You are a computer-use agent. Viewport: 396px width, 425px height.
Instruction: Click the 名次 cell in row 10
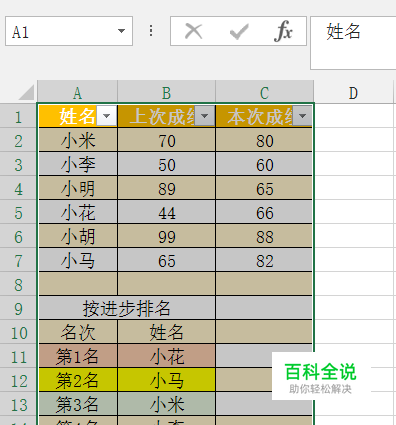point(78,333)
